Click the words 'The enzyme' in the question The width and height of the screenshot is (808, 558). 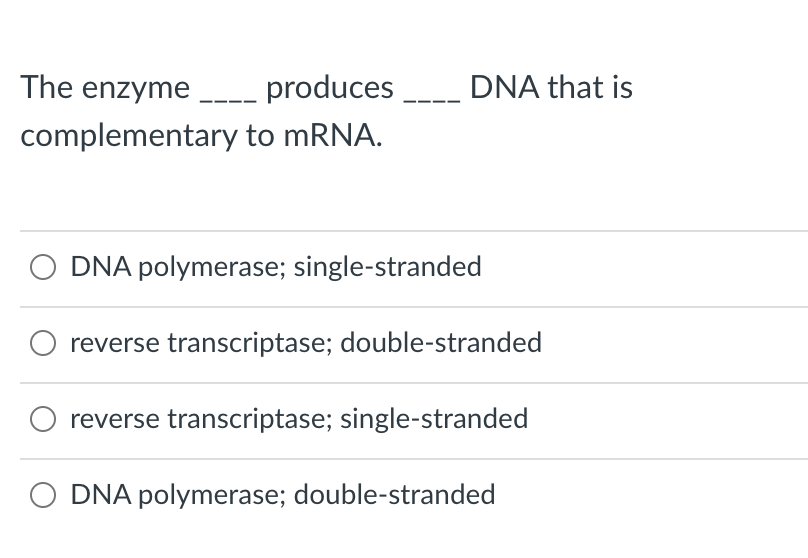click(105, 88)
